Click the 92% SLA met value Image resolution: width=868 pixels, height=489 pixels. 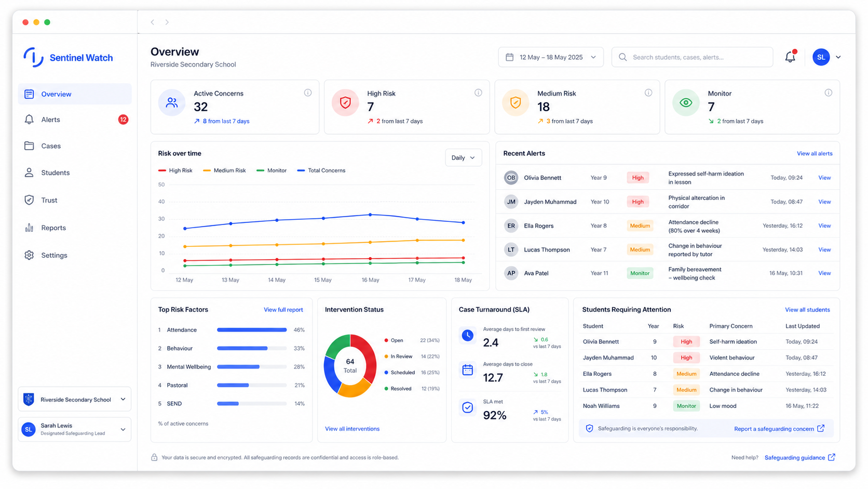pos(495,415)
